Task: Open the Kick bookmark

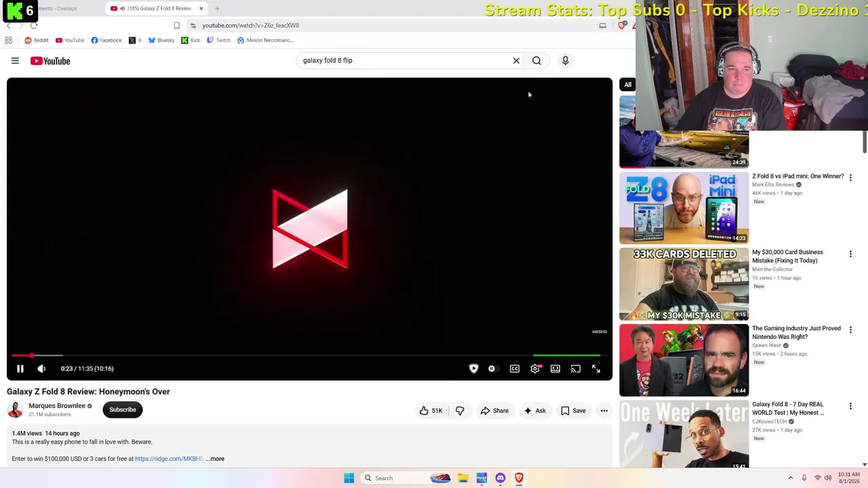Action: [x=191, y=41]
